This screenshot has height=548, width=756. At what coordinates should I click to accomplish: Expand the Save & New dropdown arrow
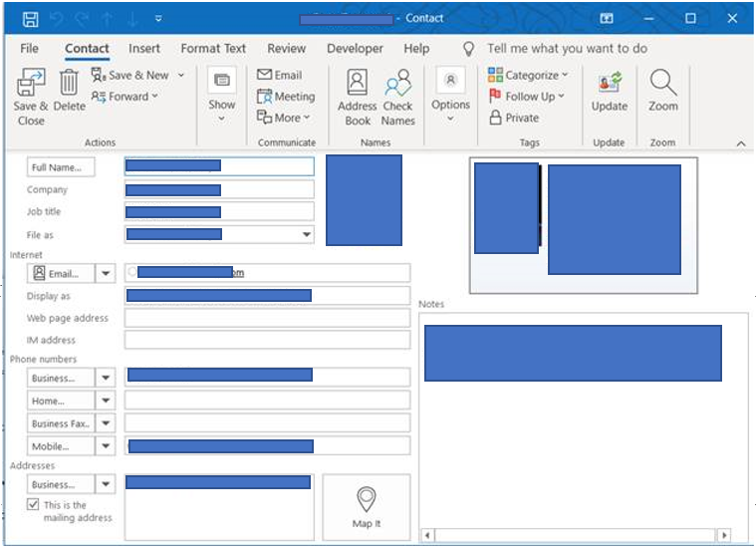[181, 76]
